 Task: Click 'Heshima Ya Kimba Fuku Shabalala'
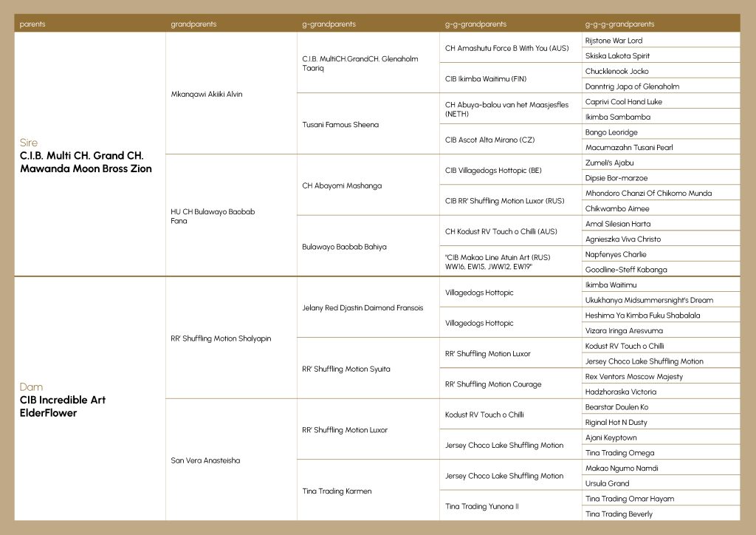(643, 316)
